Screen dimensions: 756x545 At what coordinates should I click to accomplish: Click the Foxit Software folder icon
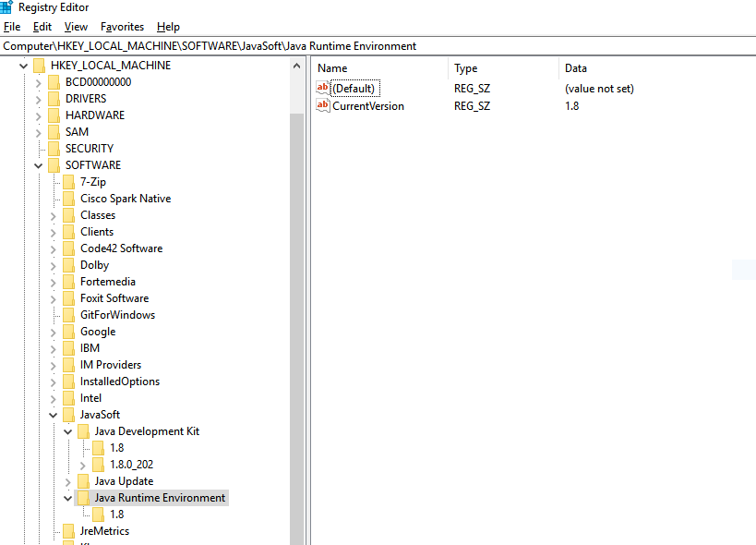point(69,298)
